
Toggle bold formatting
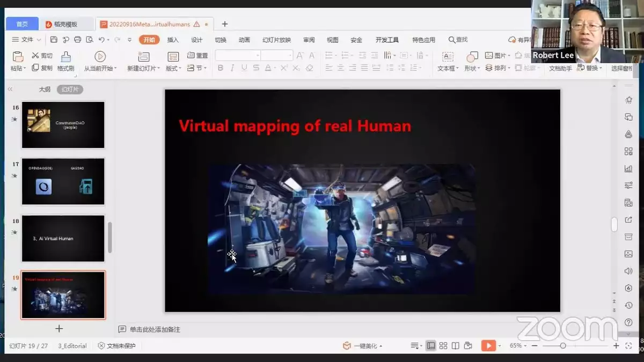coord(221,68)
